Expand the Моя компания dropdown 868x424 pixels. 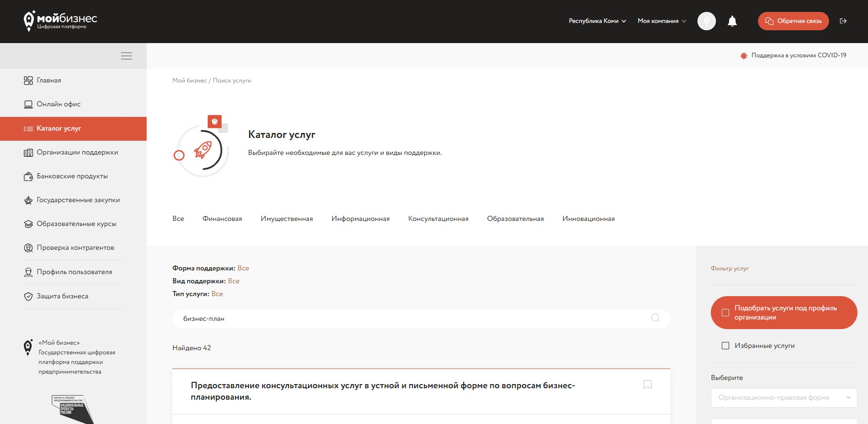point(662,21)
